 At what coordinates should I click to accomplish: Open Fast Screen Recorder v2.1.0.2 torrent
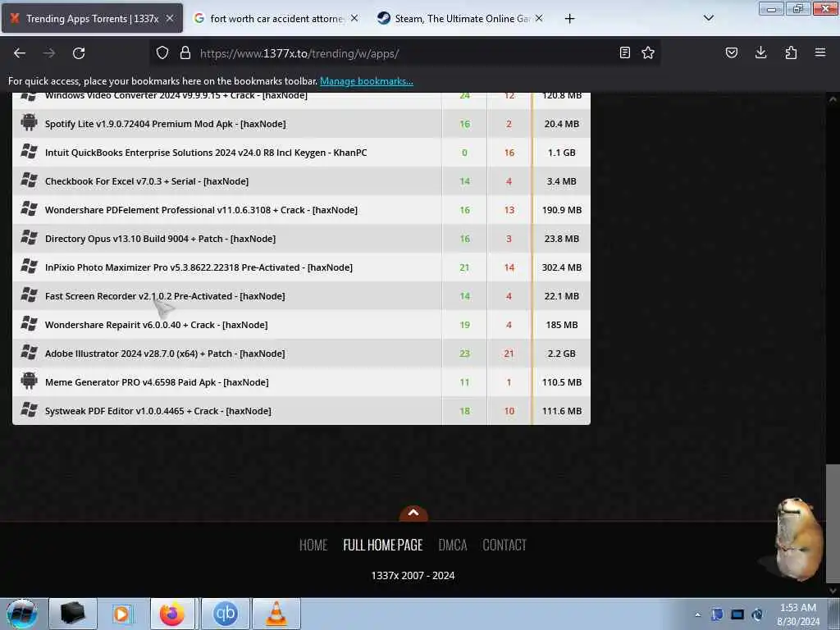[165, 296]
